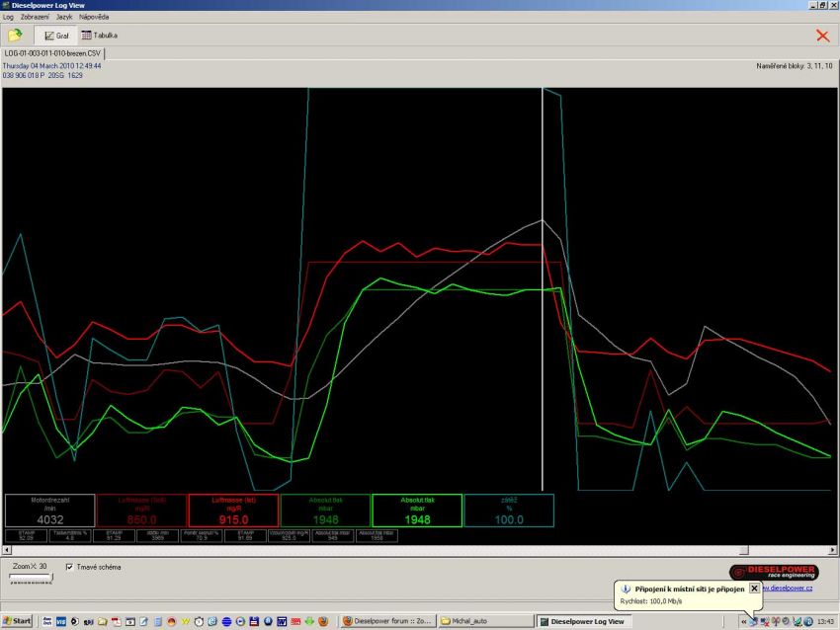The height and width of the screenshot is (630, 840).
Task: Click the Bluetooth tray icon
Action: coord(808,621)
